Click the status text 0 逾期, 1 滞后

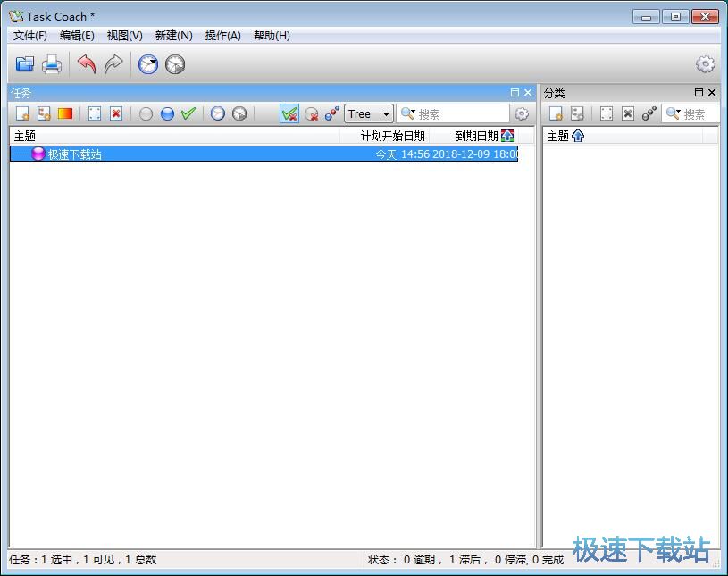pos(442,560)
